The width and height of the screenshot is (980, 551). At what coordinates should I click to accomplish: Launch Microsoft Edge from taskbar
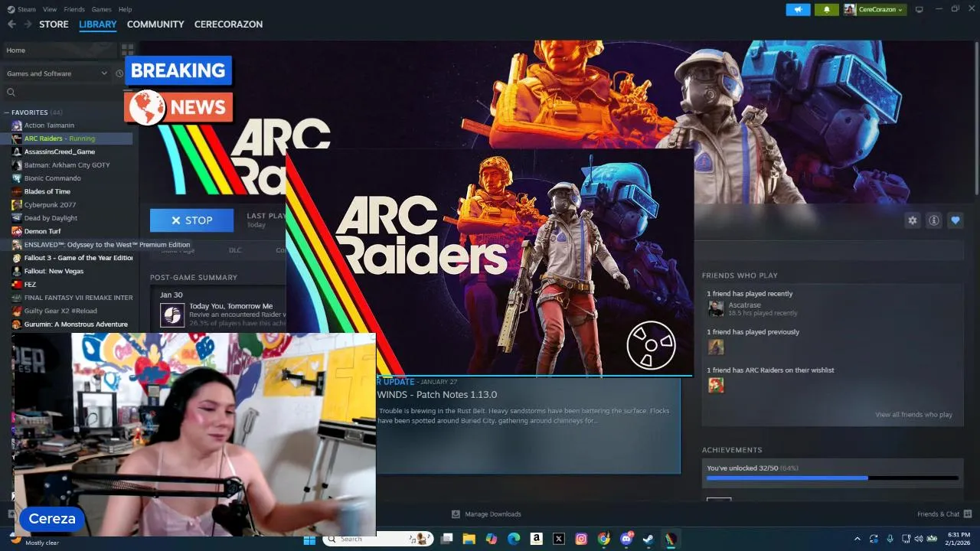point(514,539)
